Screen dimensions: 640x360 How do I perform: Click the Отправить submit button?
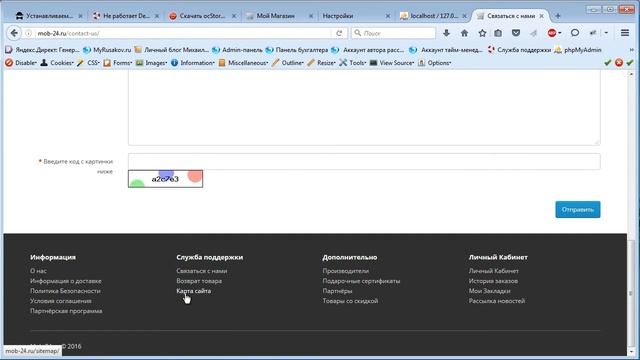pyautogui.click(x=578, y=209)
